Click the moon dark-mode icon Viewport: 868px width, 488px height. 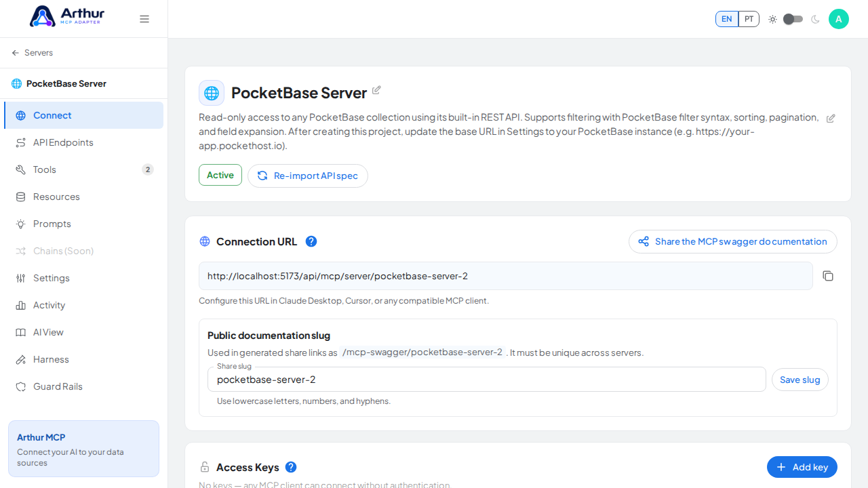click(x=815, y=19)
